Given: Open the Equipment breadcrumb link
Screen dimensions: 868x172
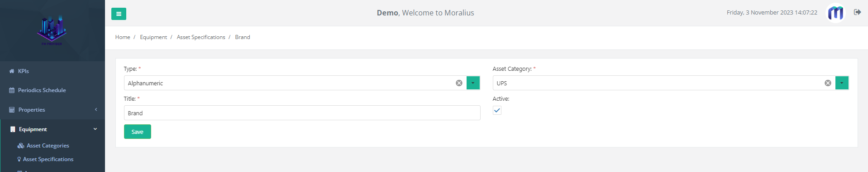Looking at the screenshot, I should 153,37.
